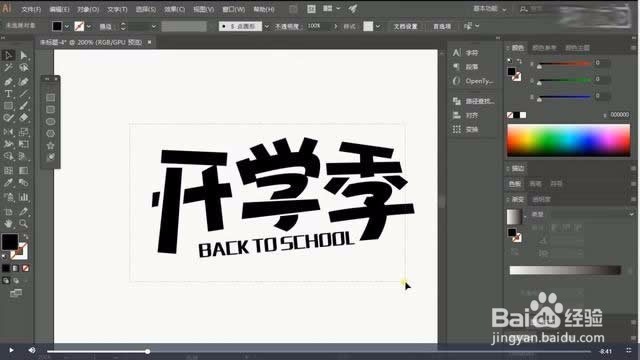Open the 编辑(E) menu
640x360 pixels.
(x=59, y=9)
